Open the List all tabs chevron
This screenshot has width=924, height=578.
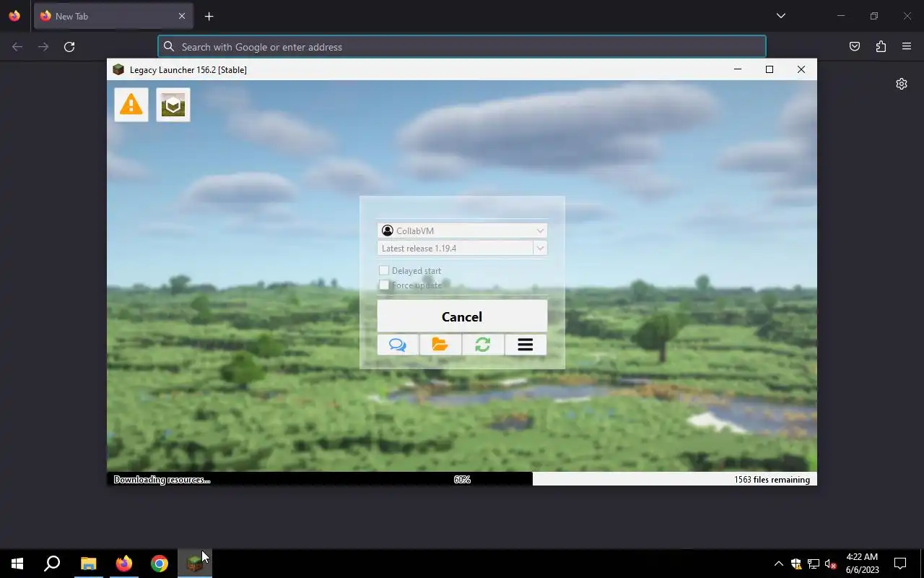click(780, 16)
